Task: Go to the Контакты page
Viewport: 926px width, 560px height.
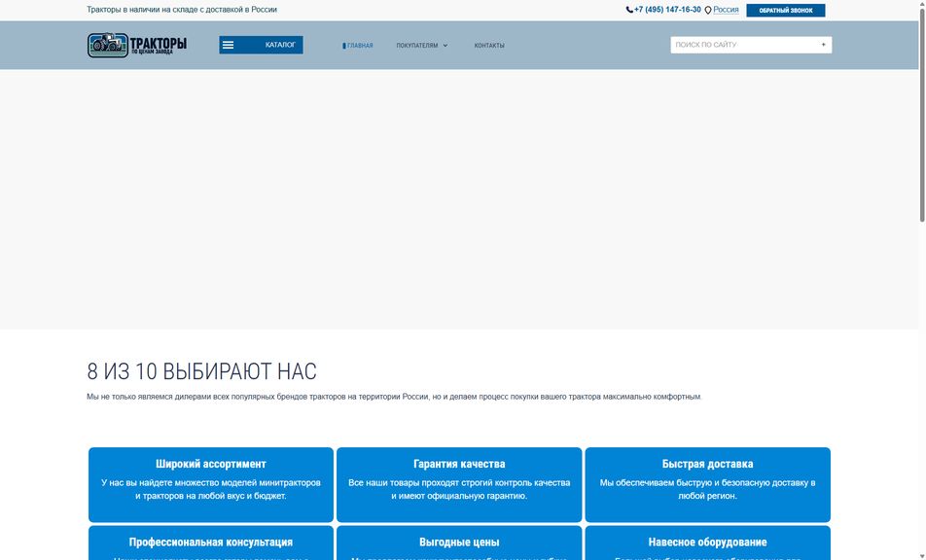Action: [489, 46]
